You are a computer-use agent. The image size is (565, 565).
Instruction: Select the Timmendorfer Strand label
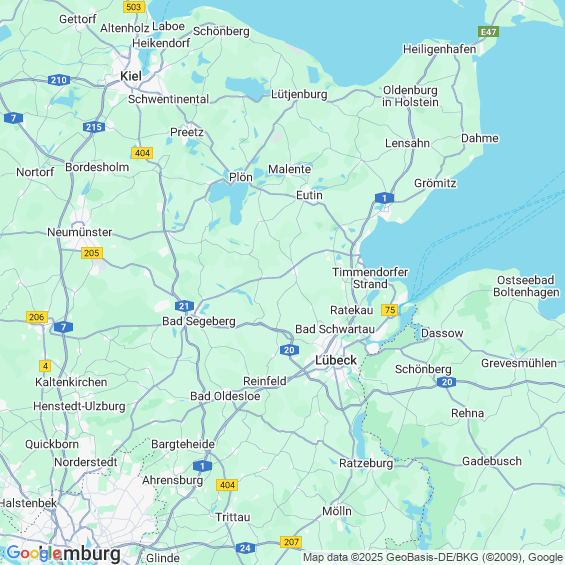tap(370, 278)
